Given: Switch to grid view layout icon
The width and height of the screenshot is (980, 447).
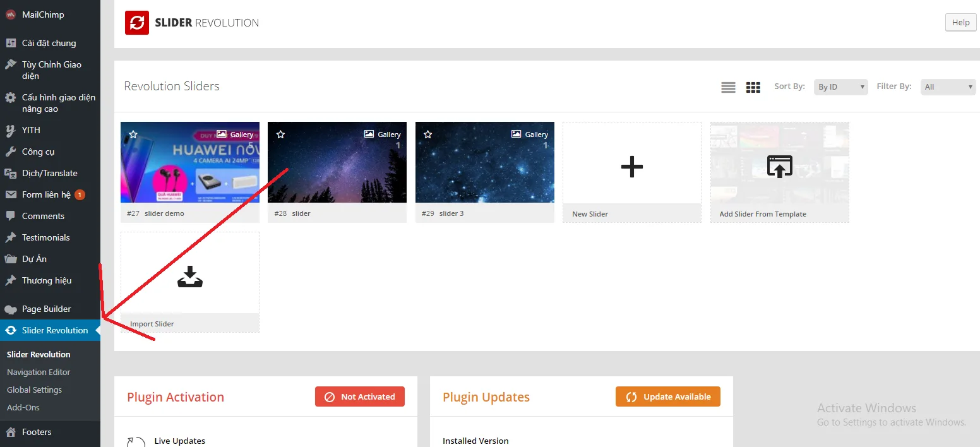Looking at the screenshot, I should pos(753,87).
